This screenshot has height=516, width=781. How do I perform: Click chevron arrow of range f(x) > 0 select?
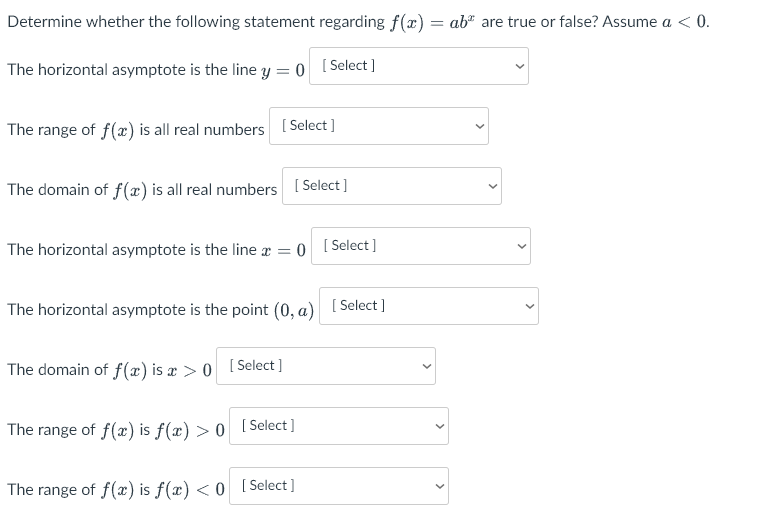pyautogui.click(x=439, y=426)
